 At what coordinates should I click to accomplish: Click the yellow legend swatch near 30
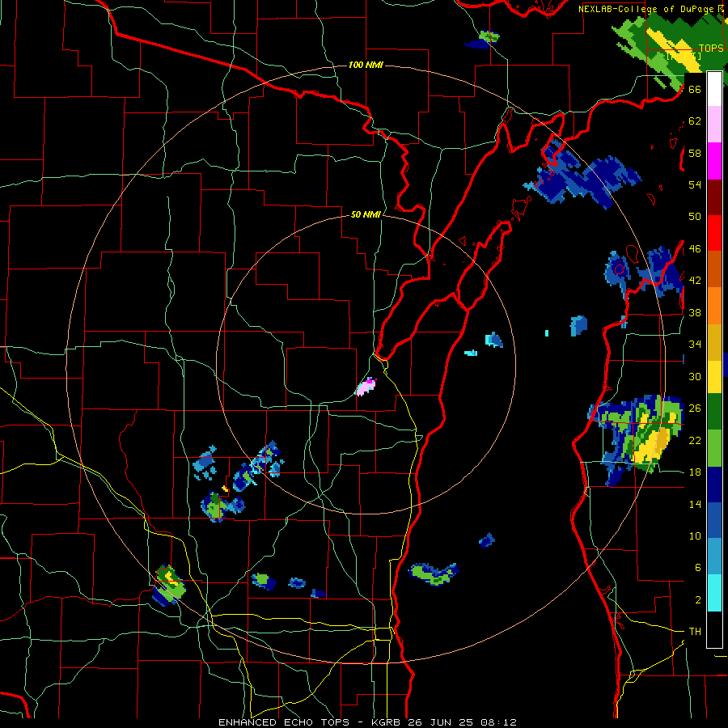click(x=714, y=376)
